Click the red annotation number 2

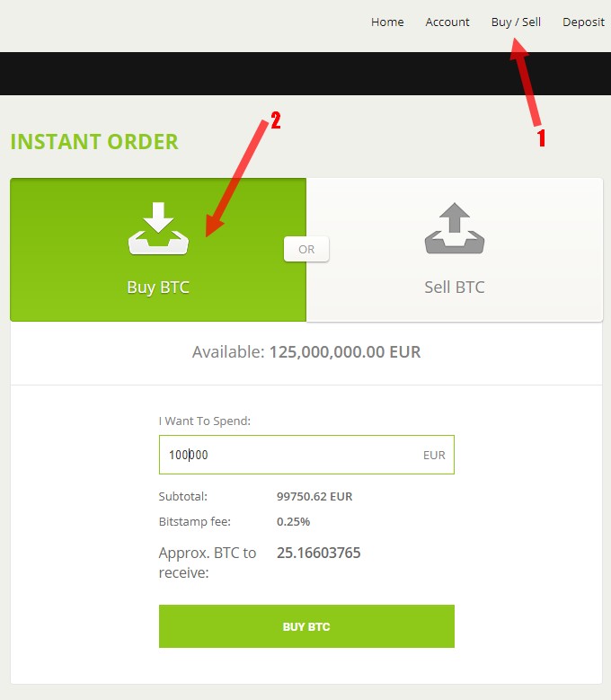275,120
